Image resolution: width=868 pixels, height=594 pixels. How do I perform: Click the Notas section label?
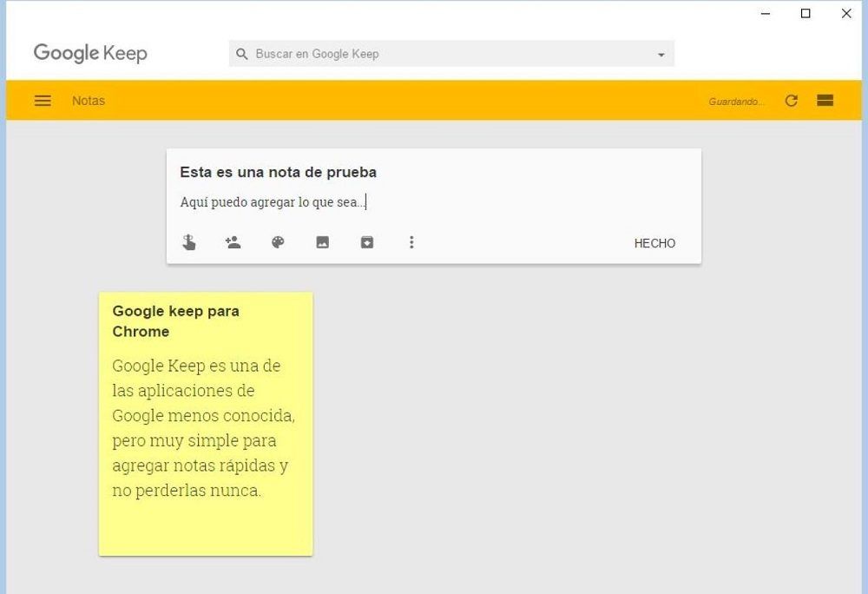pyautogui.click(x=89, y=101)
